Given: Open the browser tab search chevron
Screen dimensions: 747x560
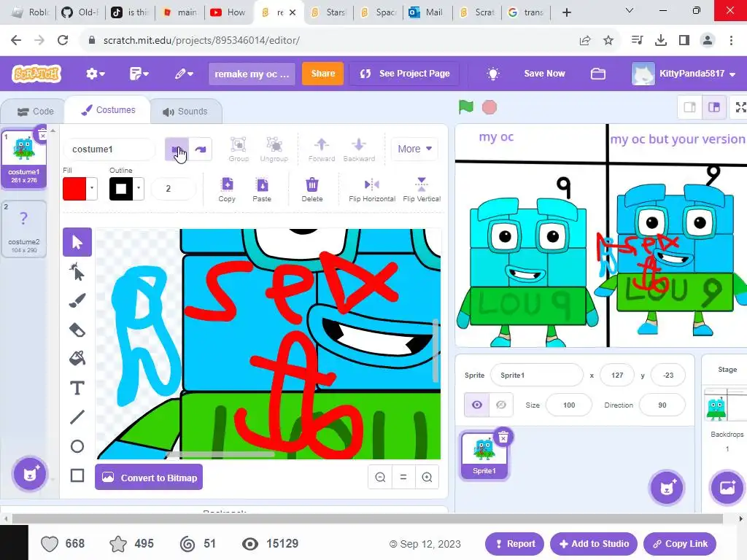Looking at the screenshot, I should (630, 11).
